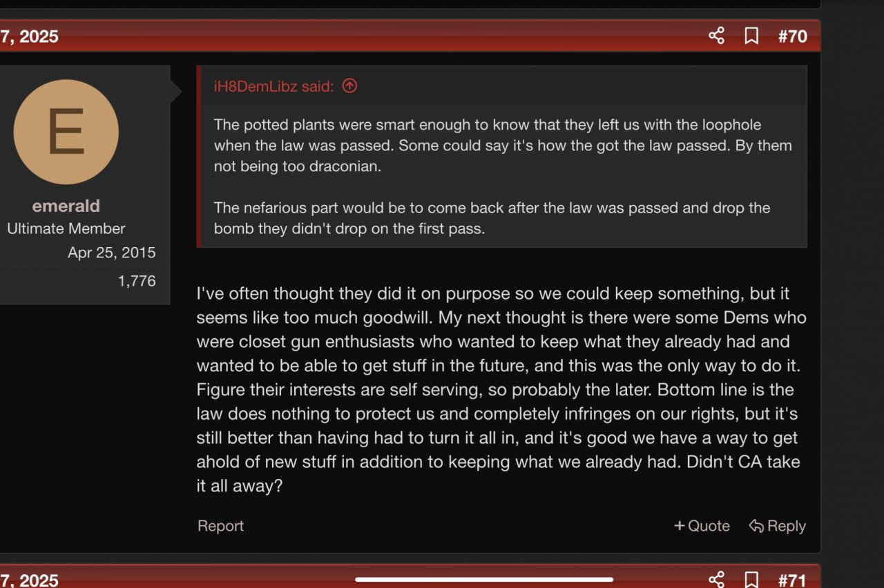Click the share icon on post #71
This screenshot has width=884, height=588.
coord(716,579)
